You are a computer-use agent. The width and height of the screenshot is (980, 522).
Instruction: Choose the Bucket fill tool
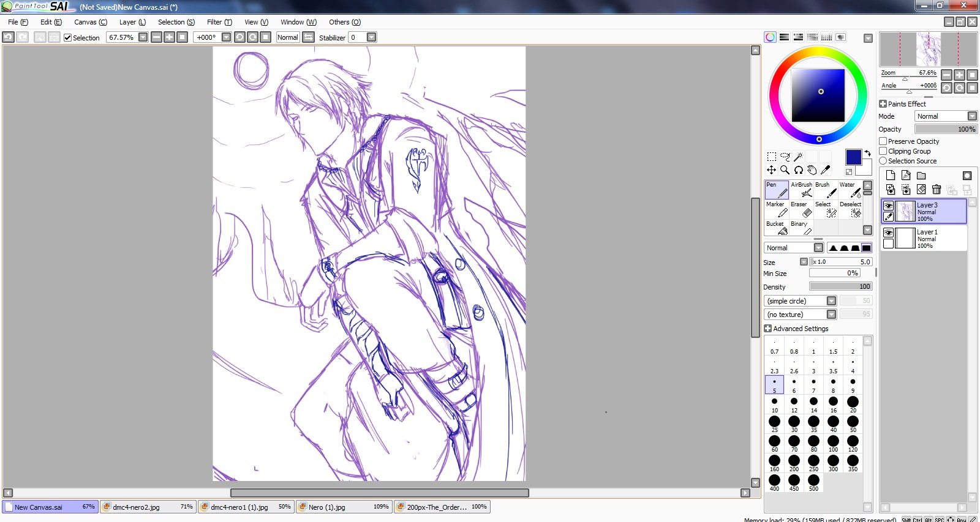click(x=777, y=228)
